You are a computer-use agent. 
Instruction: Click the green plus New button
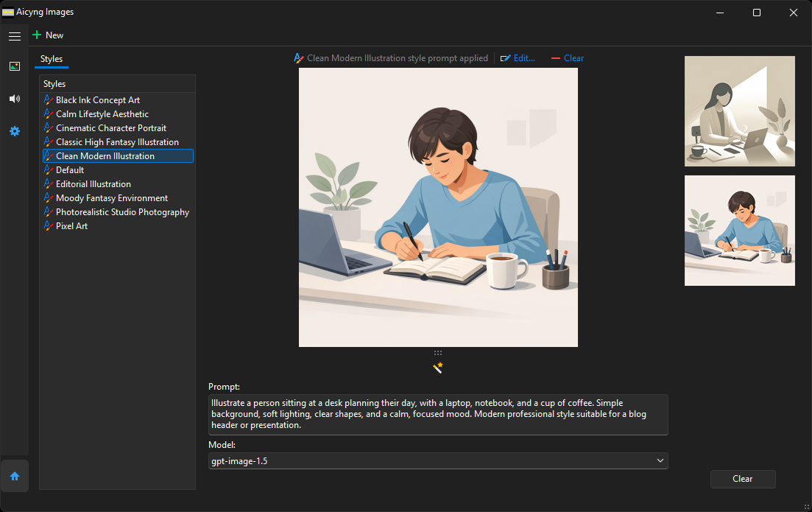click(48, 35)
